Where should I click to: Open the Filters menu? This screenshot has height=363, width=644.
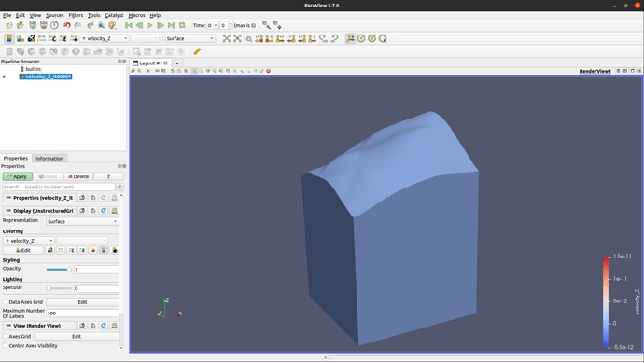point(76,15)
